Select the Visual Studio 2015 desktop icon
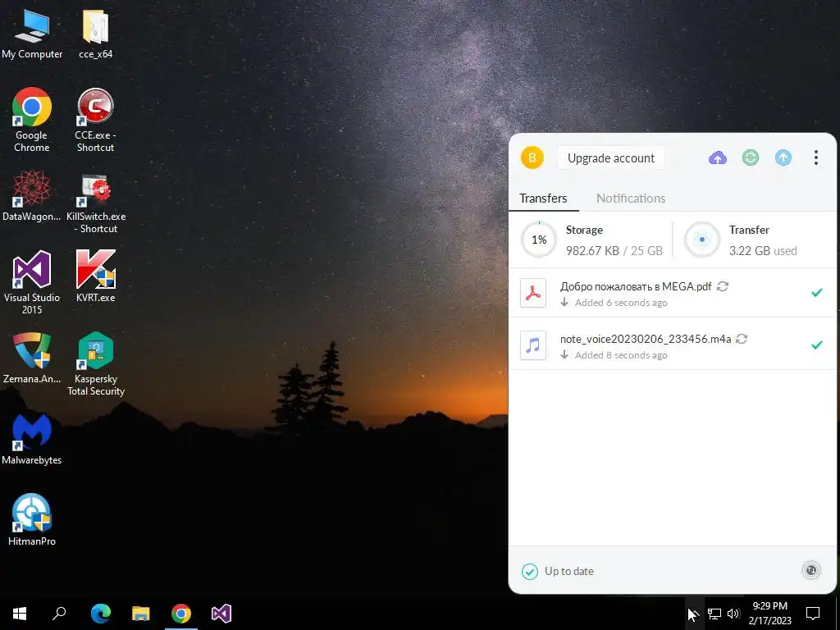 point(32,282)
